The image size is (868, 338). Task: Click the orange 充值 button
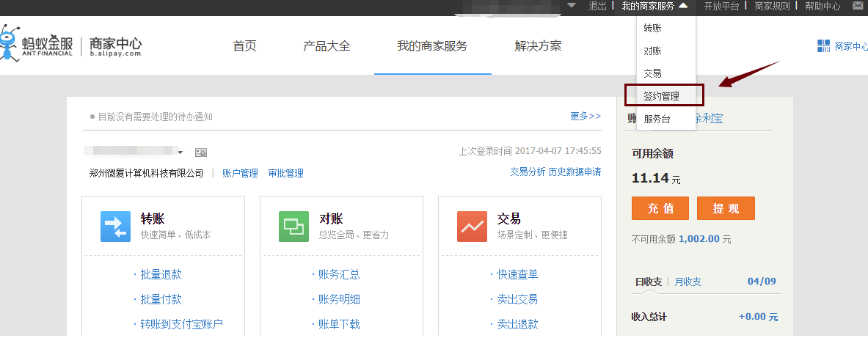click(660, 208)
